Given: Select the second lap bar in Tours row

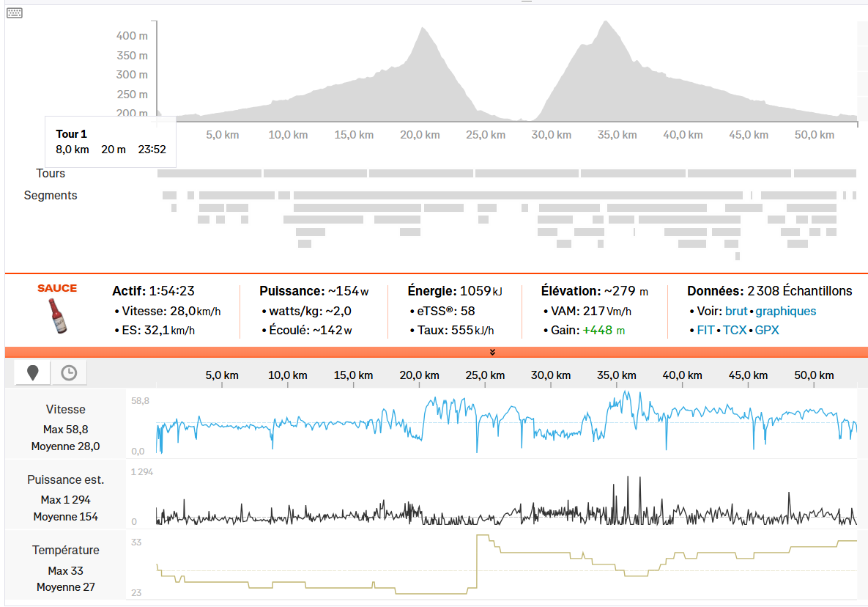Looking at the screenshot, I should pyautogui.click(x=315, y=174).
